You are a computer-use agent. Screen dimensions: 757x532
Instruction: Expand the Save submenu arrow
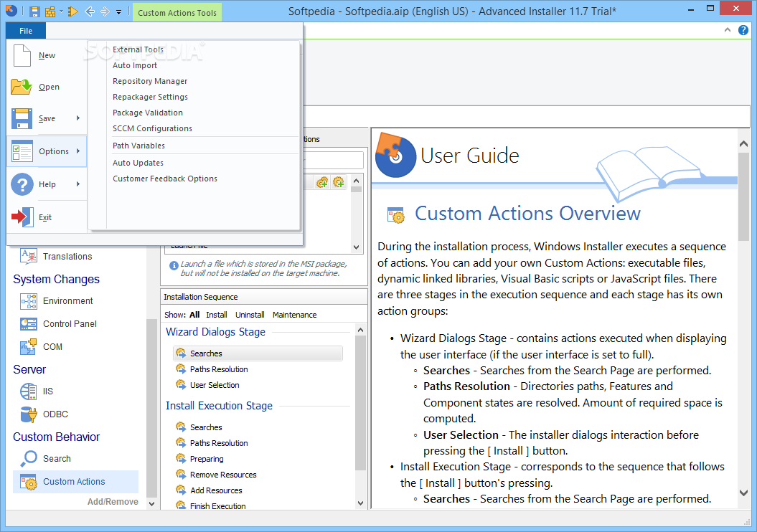pyautogui.click(x=78, y=118)
